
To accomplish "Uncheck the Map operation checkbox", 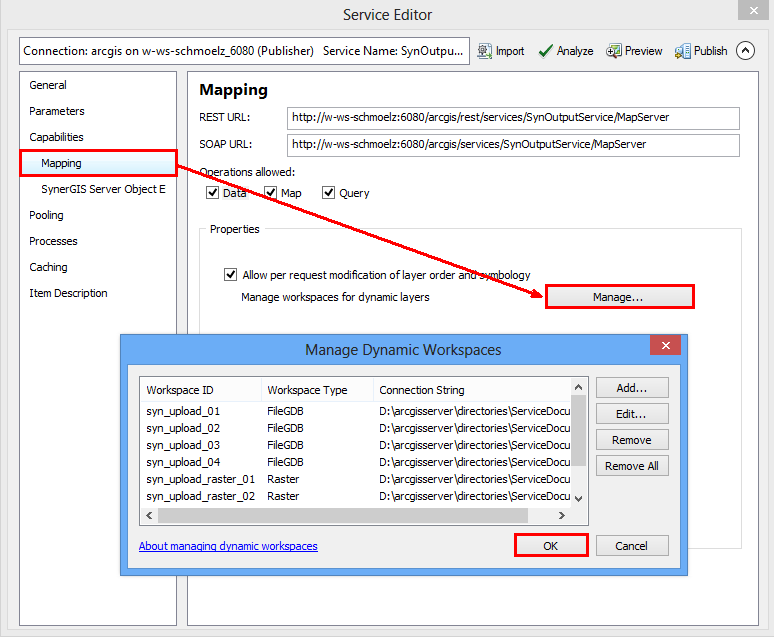I will click(270, 193).
